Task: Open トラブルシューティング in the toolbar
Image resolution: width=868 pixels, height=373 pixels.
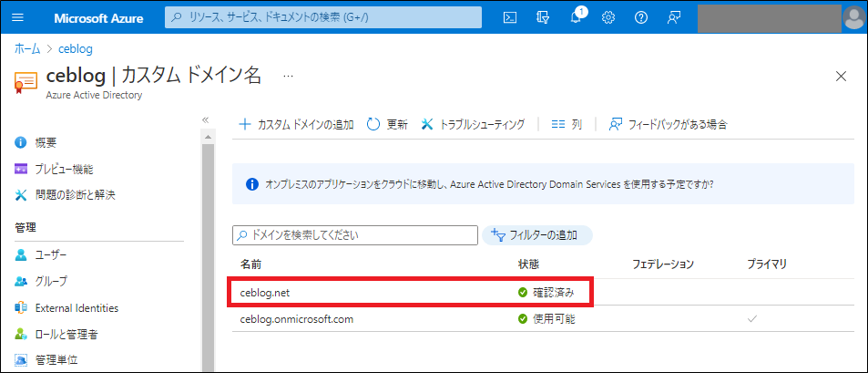Action: [473, 124]
